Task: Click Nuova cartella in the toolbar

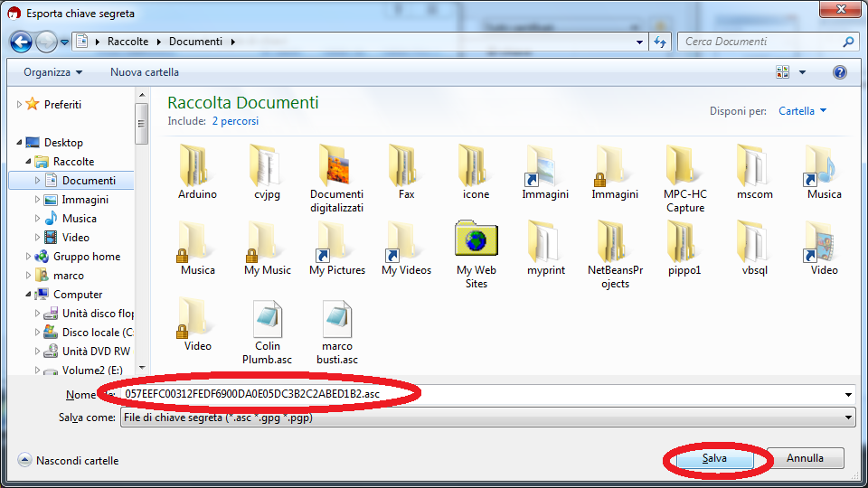Action: pyautogui.click(x=145, y=72)
